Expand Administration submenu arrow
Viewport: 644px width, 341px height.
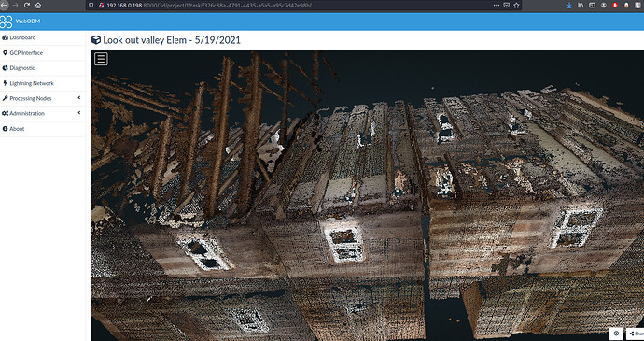[x=78, y=113]
